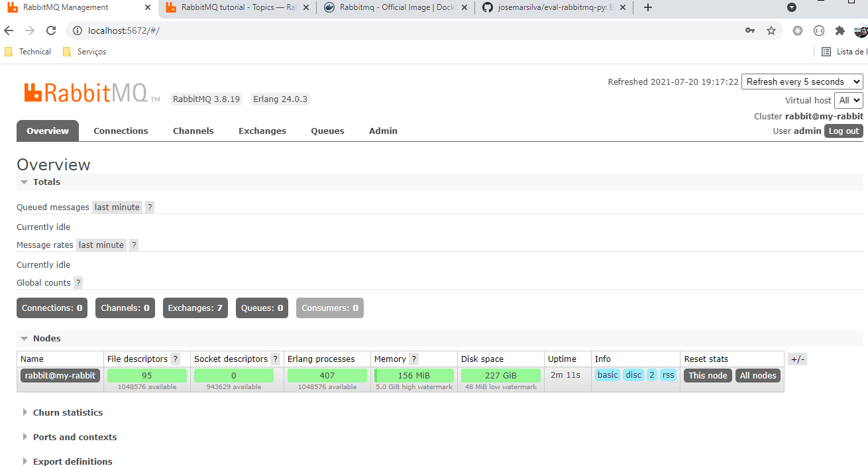Viewport: 868px width, 468px height.
Task: Open a new browser tab
Action: 648,7
